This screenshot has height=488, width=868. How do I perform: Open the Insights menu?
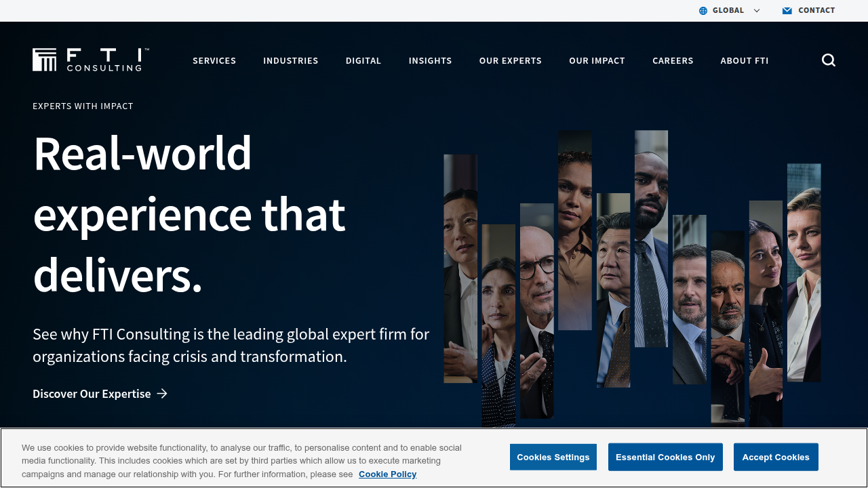(431, 60)
